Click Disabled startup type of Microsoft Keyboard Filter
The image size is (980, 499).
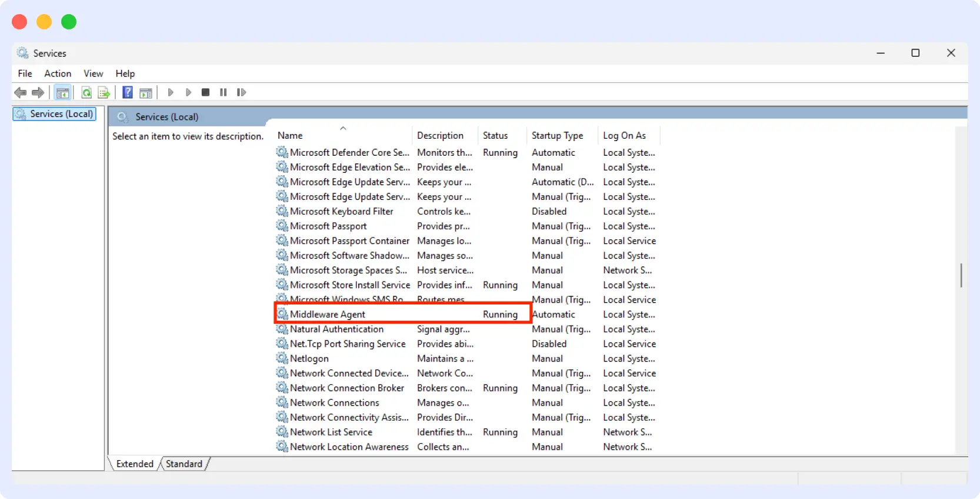pyautogui.click(x=549, y=211)
